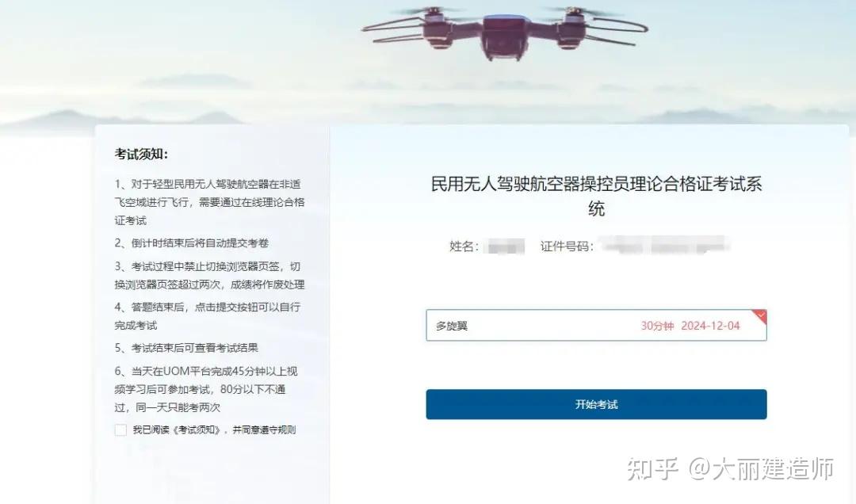The image size is (856, 504).
Task: Select the 多旋翼 exam option card
Action: 596,326
